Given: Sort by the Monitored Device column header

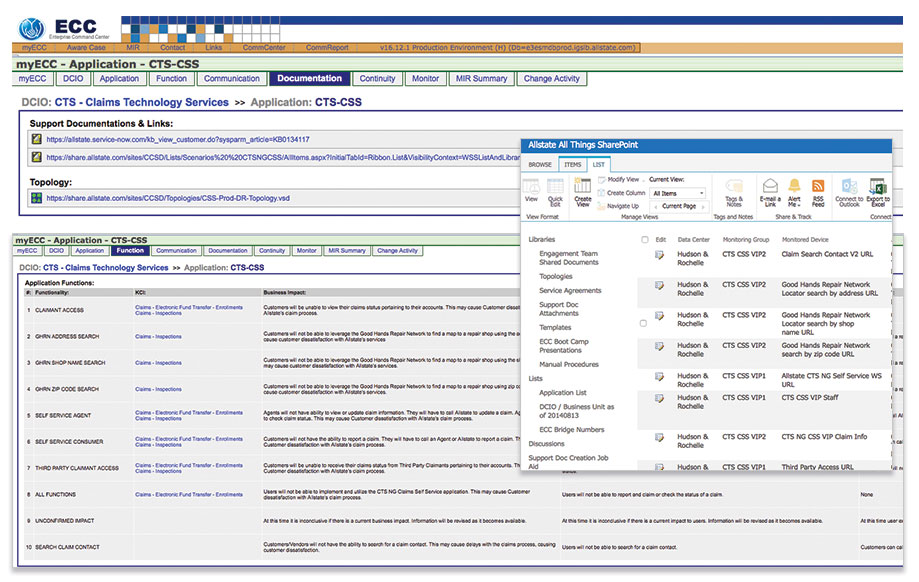Looking at the screenshot, I should tap(805, 240).
